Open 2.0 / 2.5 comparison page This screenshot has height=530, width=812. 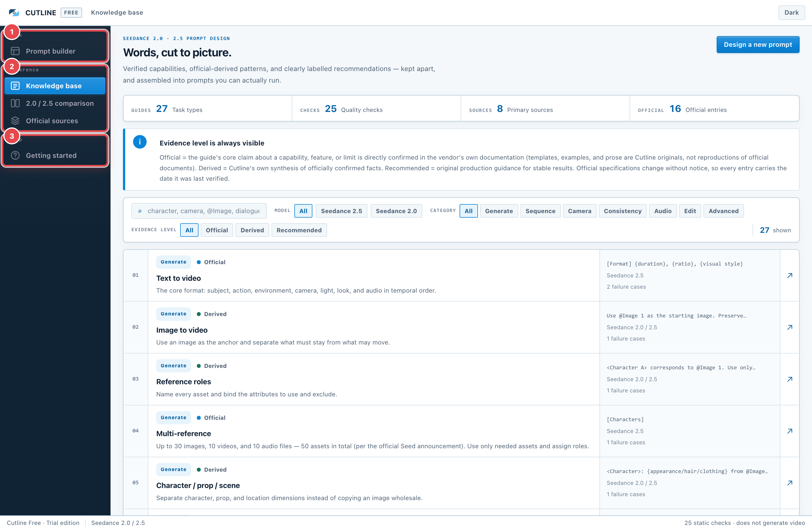tap(55, 103)
